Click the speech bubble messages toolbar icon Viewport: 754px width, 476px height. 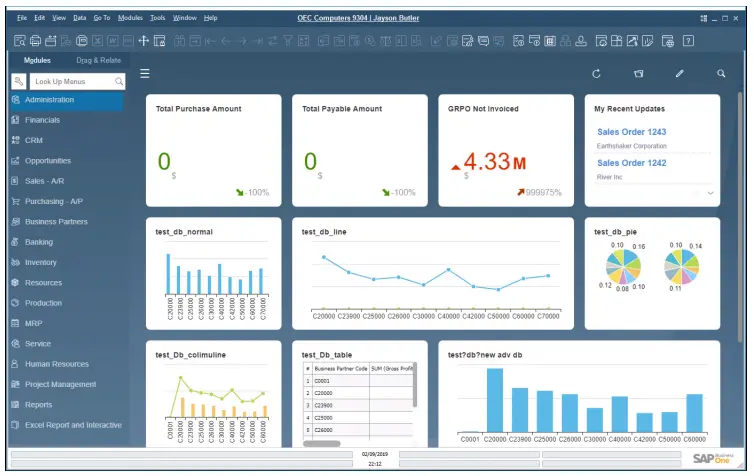click(x=483, y=41)
